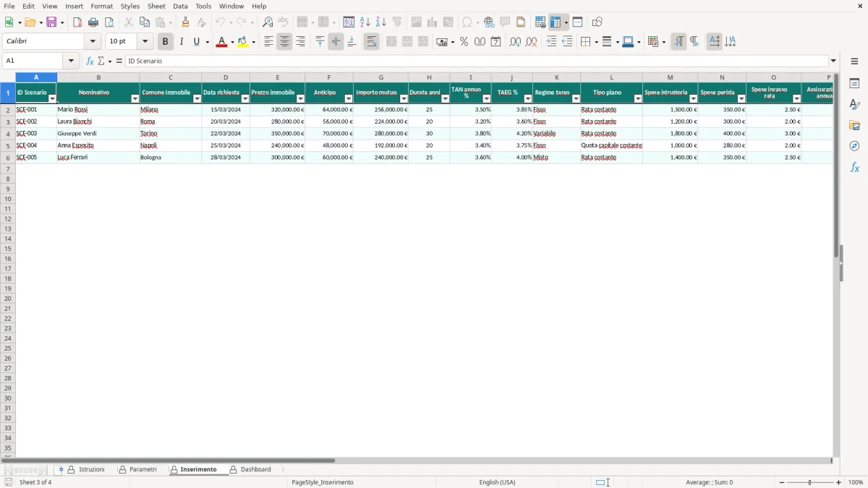Image resolution: width=868 pixels, height=488 pixels.
Task: Open the 10 pt font size dropdown
Action: tap(145, 42)
